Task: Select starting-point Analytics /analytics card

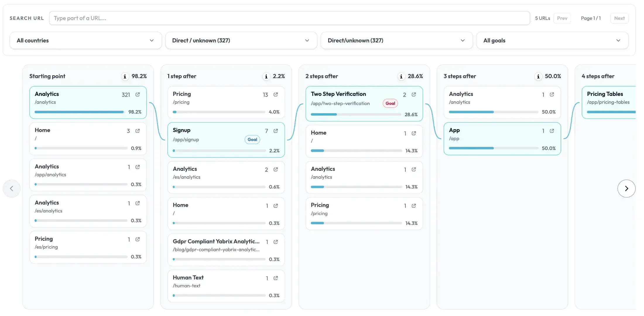Action: coord(88,102)
